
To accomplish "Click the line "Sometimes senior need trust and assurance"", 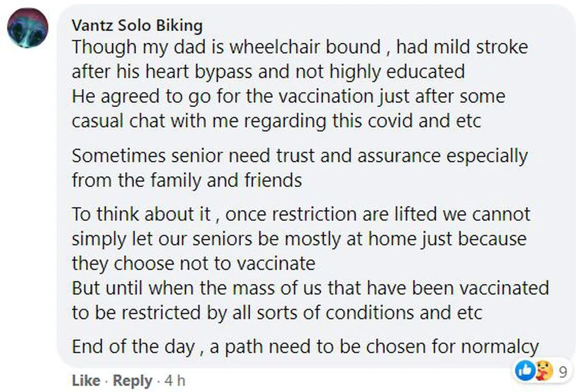I will pos(299,157).
